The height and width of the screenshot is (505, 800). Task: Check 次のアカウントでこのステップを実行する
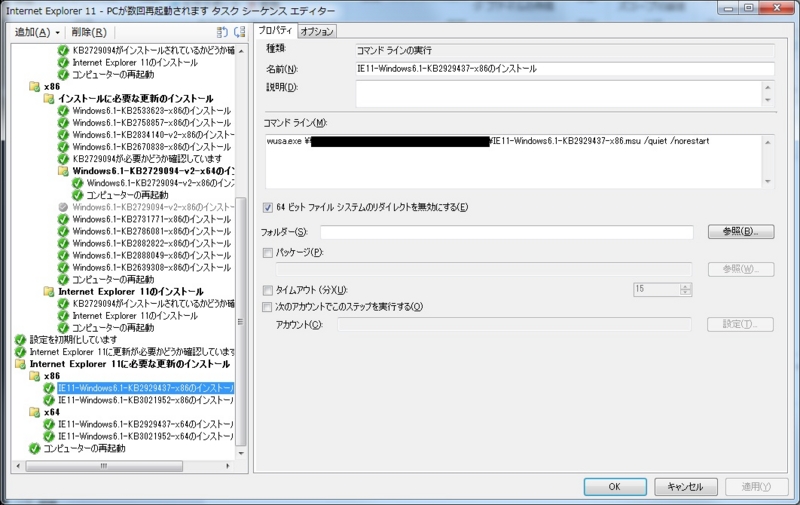pos(267,307)
